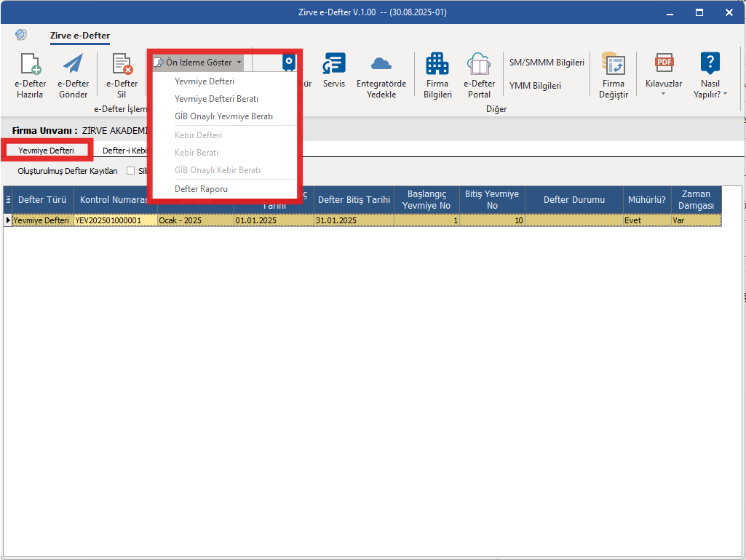Viewport: 746px width, 560px height.
Task: Expand the Kılavuzlar dropdown arrow
Action: pos(663,94)
